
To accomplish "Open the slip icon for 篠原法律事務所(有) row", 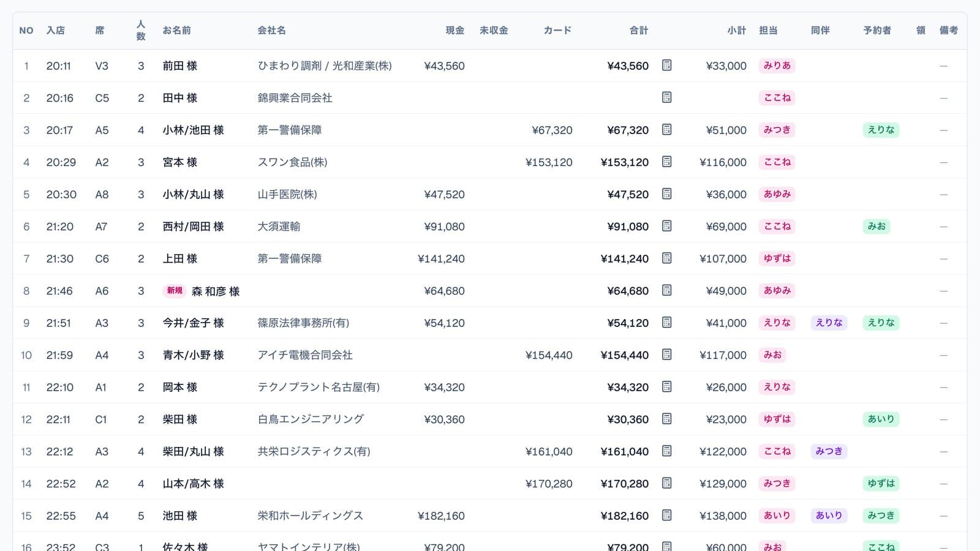I will 667,323.
